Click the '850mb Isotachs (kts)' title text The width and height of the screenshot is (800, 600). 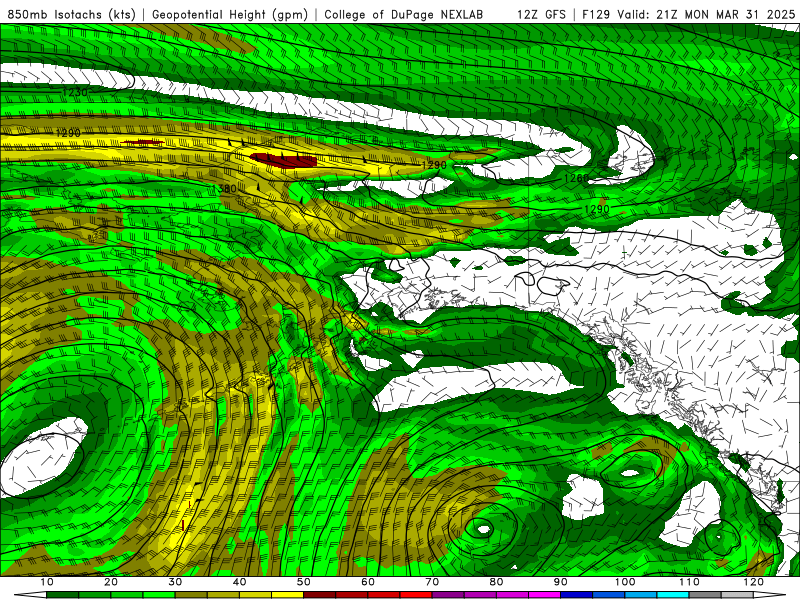pyautogui.click(x=72, y=15)
